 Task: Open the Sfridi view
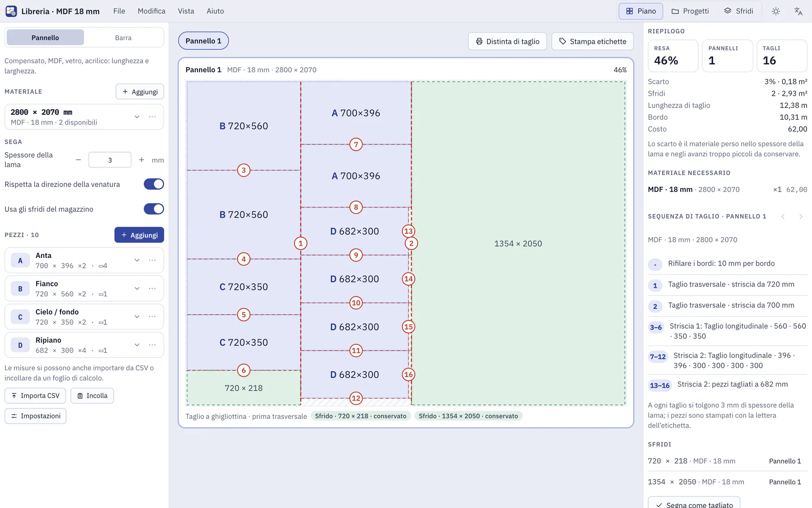738,11
